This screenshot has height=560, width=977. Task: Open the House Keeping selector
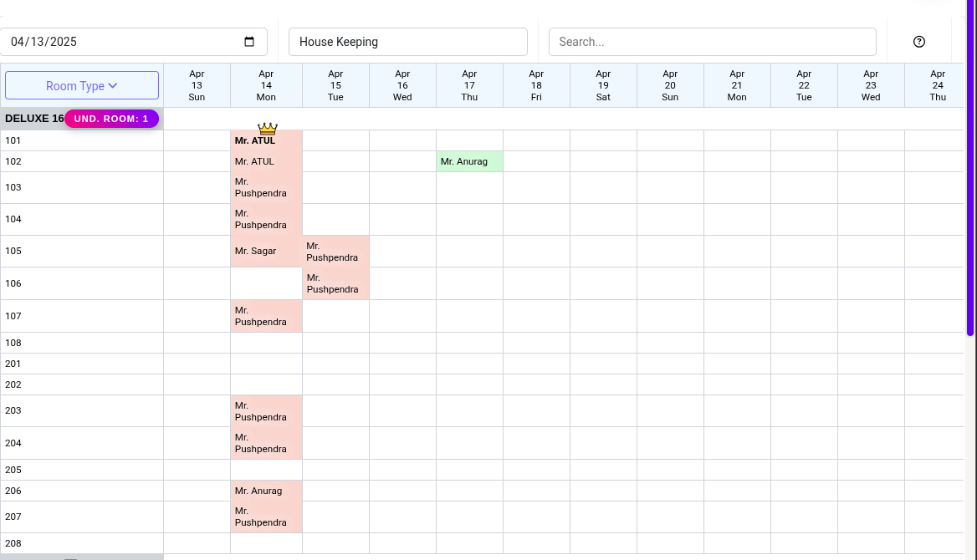407,41
